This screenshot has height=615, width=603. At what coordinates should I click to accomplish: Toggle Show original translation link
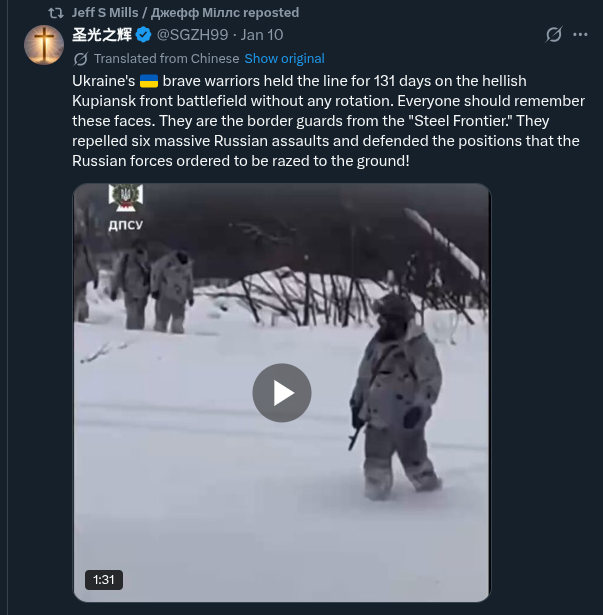(x=284, y=59)
